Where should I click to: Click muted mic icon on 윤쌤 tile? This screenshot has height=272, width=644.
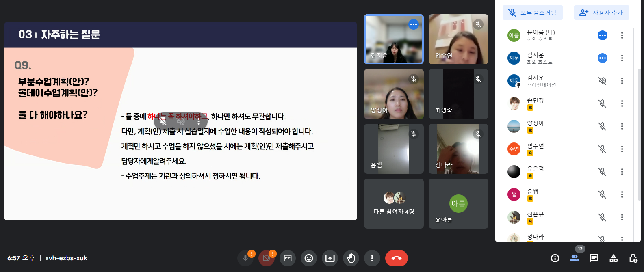coord(414,134)
